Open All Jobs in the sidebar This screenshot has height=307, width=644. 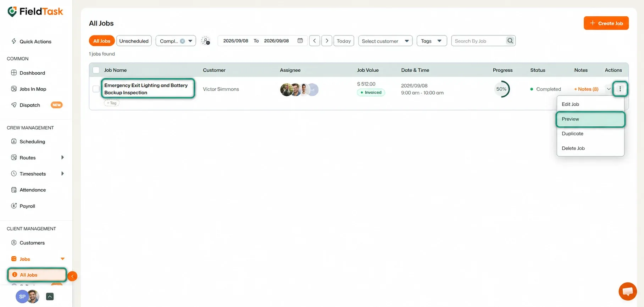point(37,275)
